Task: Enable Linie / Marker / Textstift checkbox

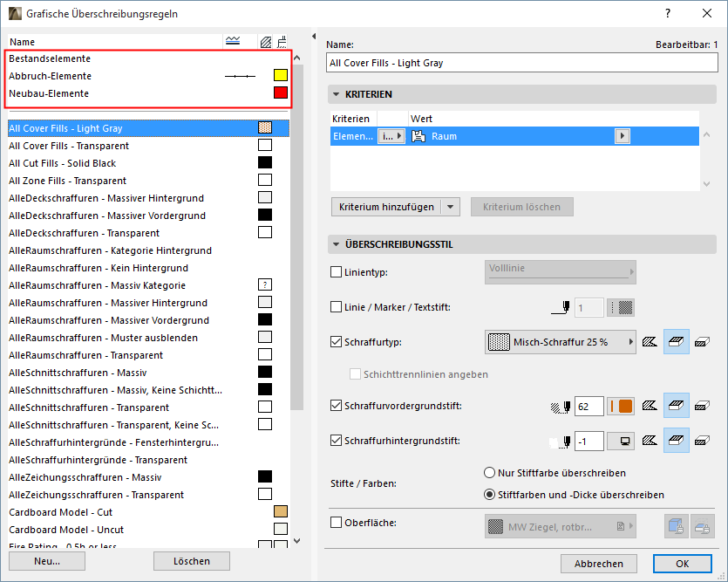Action: 337,306
